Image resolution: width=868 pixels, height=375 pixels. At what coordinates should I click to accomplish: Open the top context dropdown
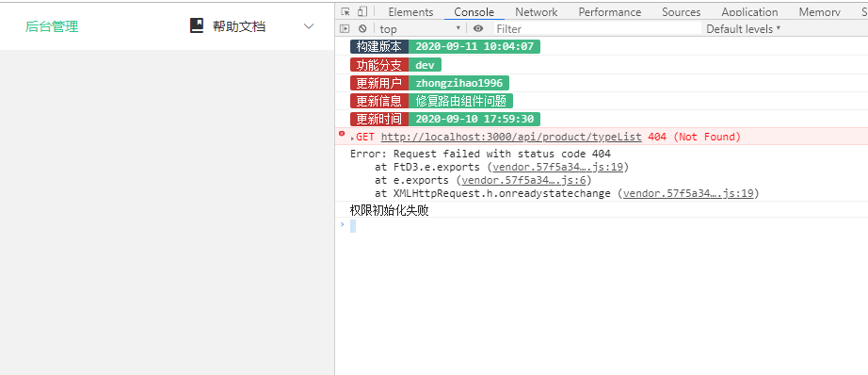click(420, 29)
